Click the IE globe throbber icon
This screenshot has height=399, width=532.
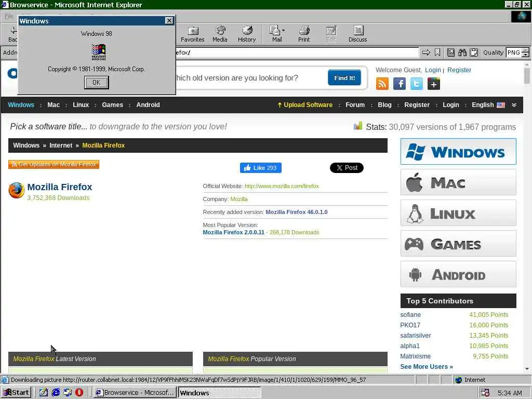coord(521,16)
